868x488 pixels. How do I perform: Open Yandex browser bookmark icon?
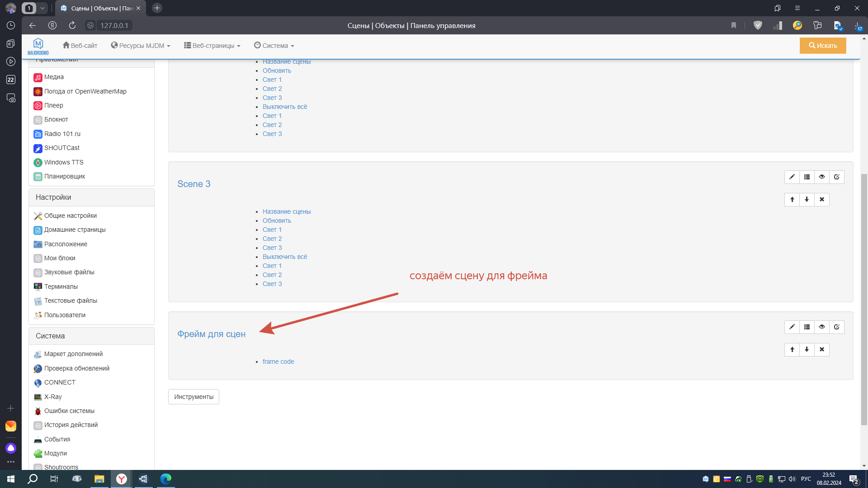[x=733, y=26]
